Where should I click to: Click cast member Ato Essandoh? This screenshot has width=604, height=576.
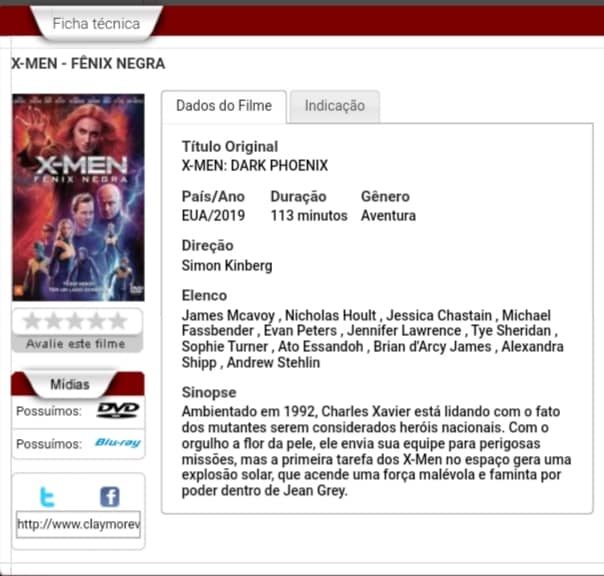pyautogui.click(x=320, y=347)
